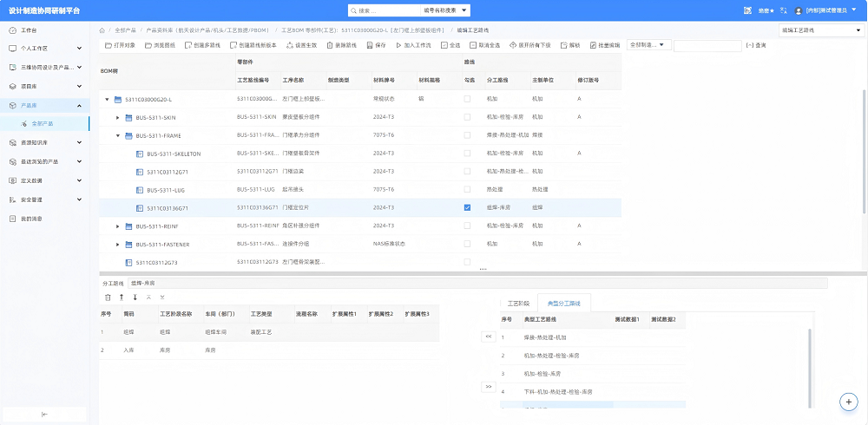Check the checkbox for BUS-5311-FASTENER
The image size is (868, 425).
467,244
